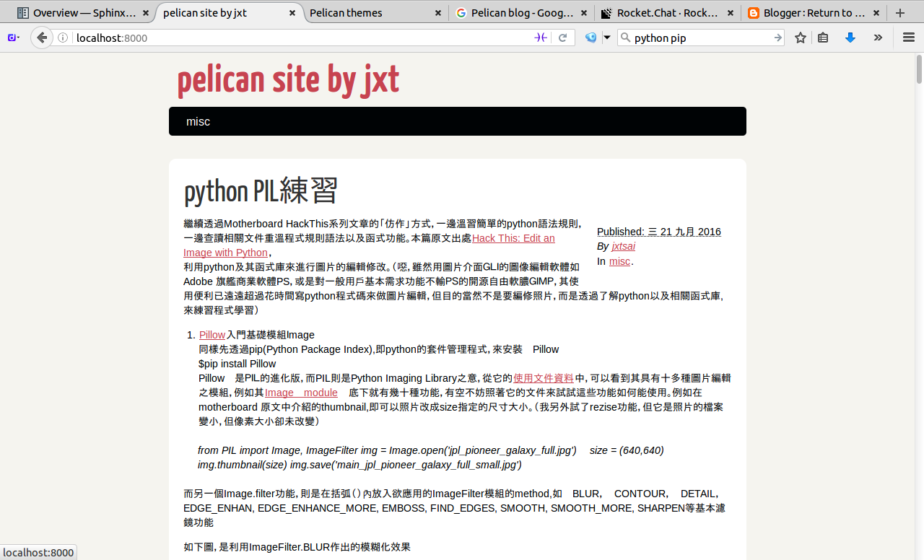This screenshot has width=924, height=560.
Task: Open the 使用文件資料 documentation link
Action: (544, 378)
